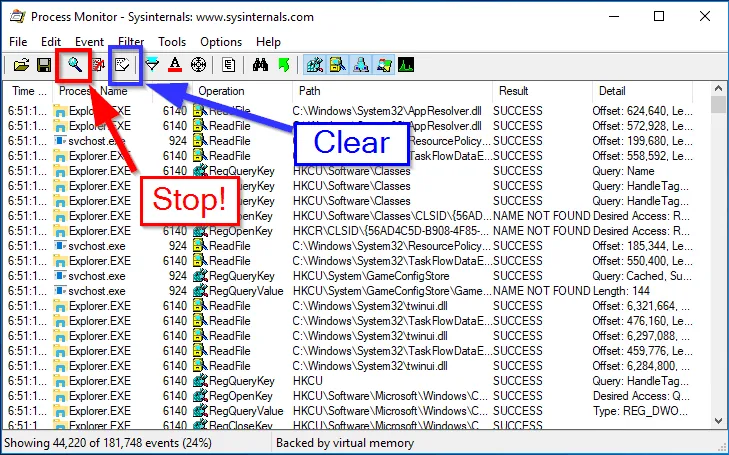The height and width of the screenshot is (455, 729).
Task: Open the Filter funnel icon
Action: (152, 65)
